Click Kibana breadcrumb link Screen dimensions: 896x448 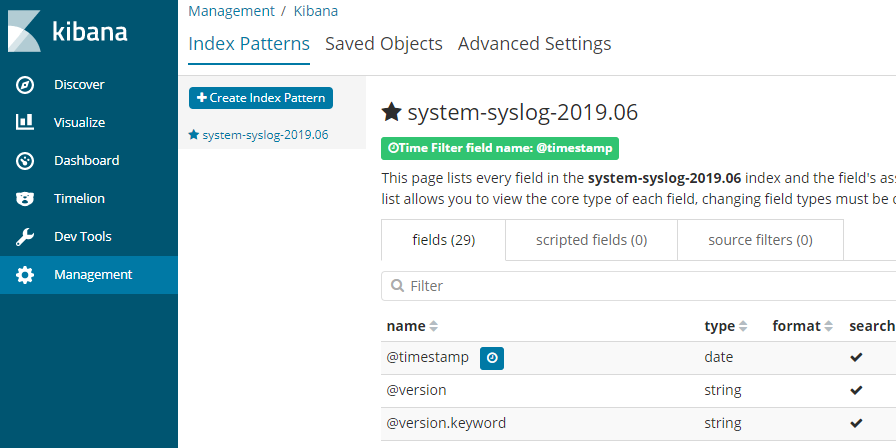click(x=315, y=11)
